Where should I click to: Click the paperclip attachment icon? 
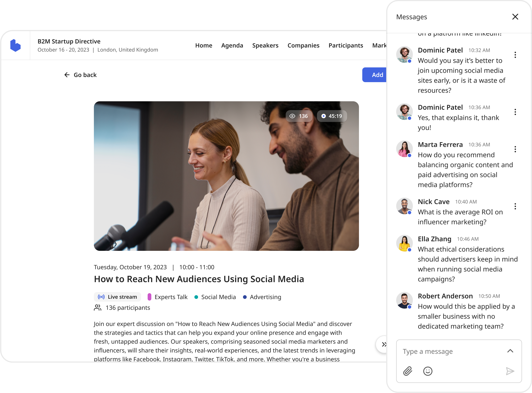click(408, 371)
